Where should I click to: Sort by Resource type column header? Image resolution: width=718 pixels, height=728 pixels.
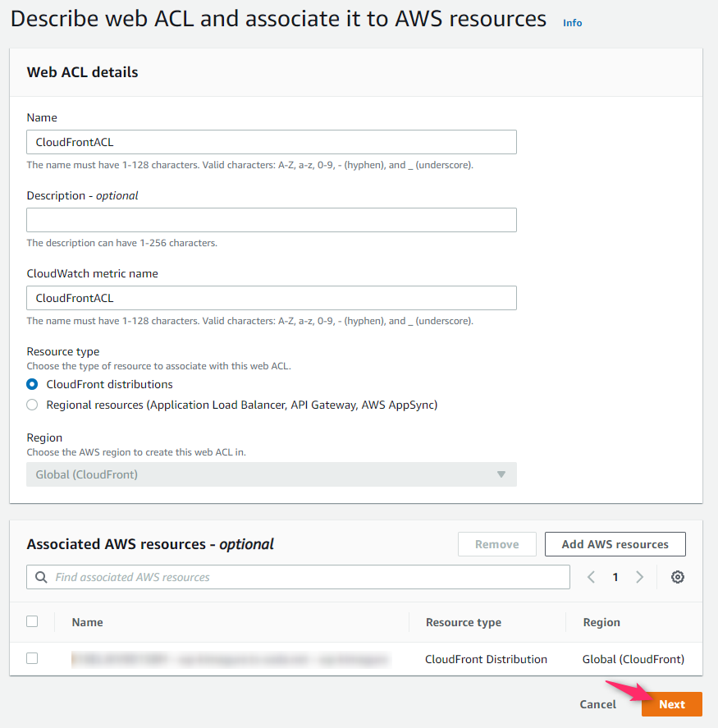pos(464,622)
